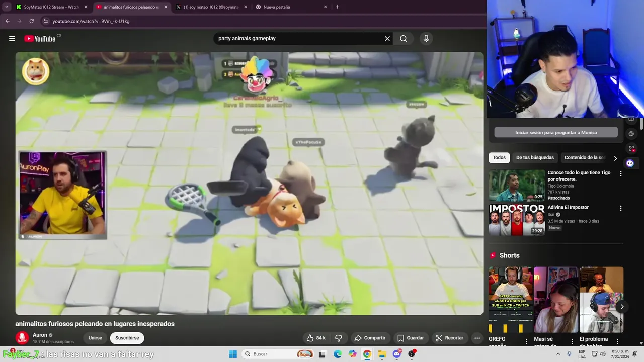Save the video with Guardar
Screen dimensions: 644x362
[411, 338]
